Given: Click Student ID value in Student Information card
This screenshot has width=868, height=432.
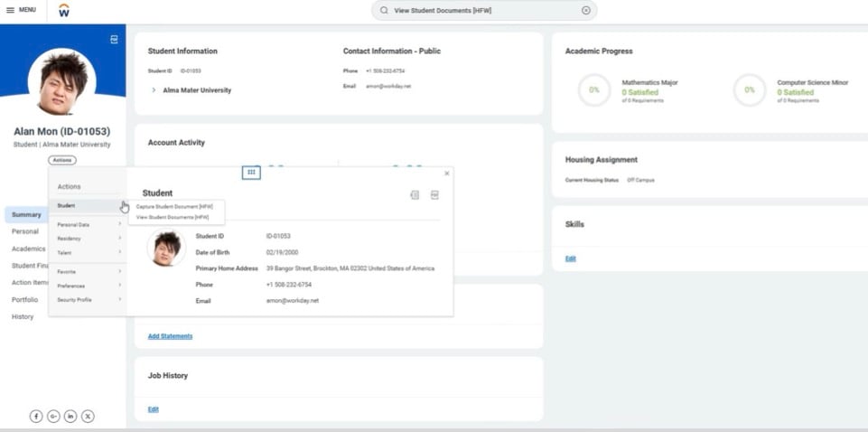Looking at the screenshot, I should (x=191, y=70).
